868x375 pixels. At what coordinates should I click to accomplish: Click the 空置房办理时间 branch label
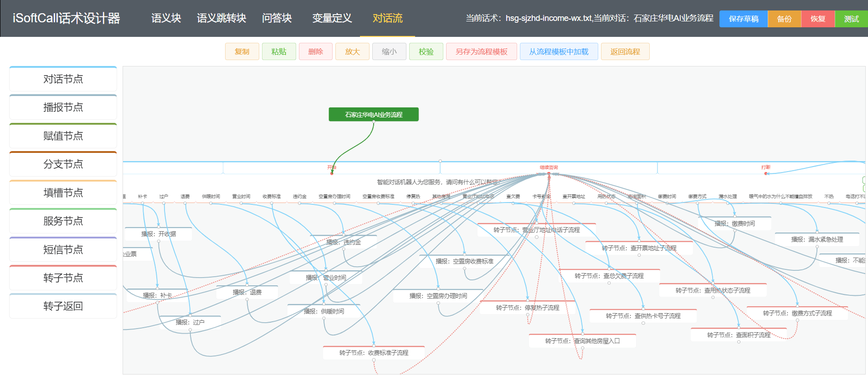pos(334,197)
